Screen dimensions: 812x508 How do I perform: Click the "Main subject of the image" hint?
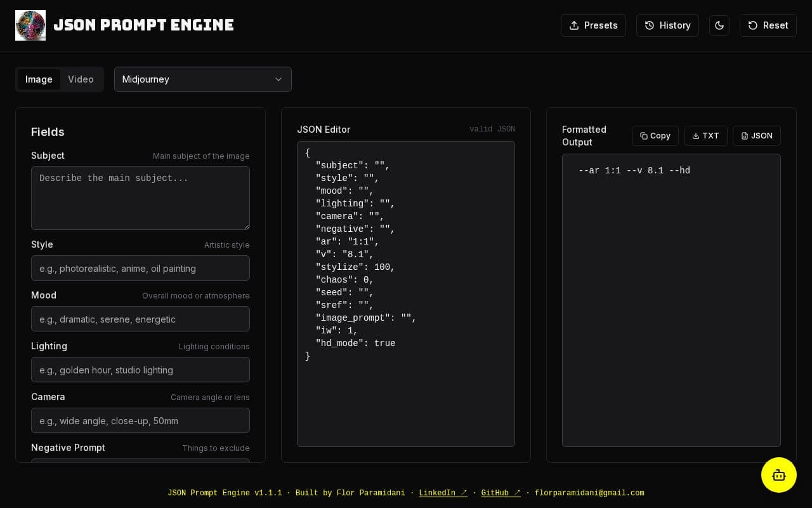click(x=201, y=156)
